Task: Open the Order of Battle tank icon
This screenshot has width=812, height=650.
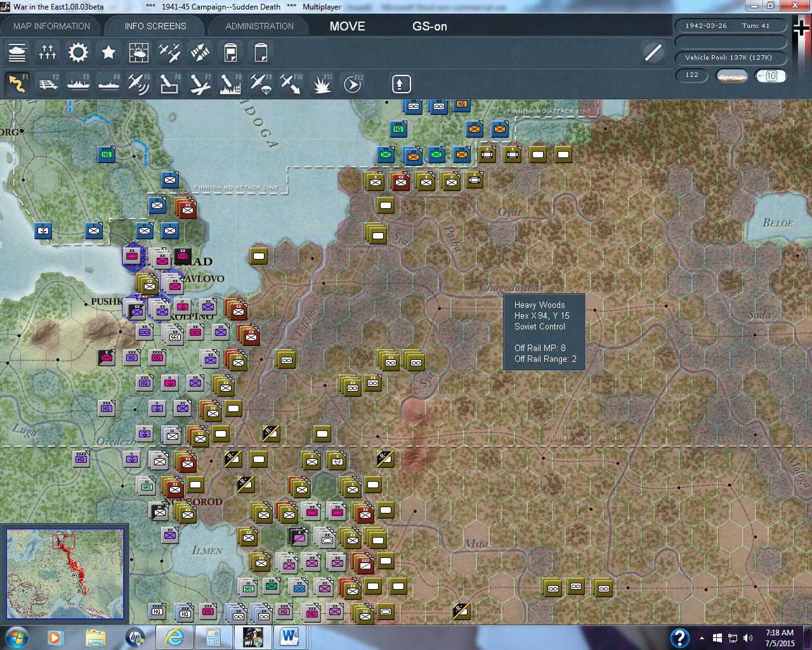Action: coord(17,52)
